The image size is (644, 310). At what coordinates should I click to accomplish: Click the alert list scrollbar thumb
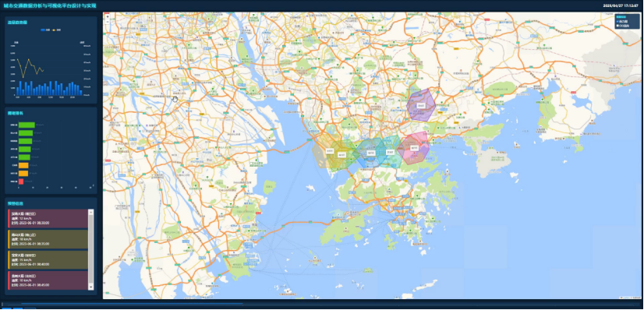91,248
